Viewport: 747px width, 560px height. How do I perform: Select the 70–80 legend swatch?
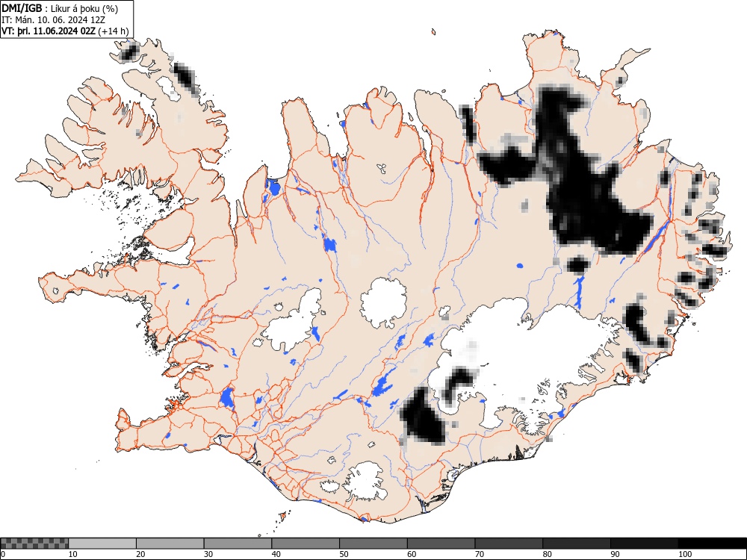[509, 544]
